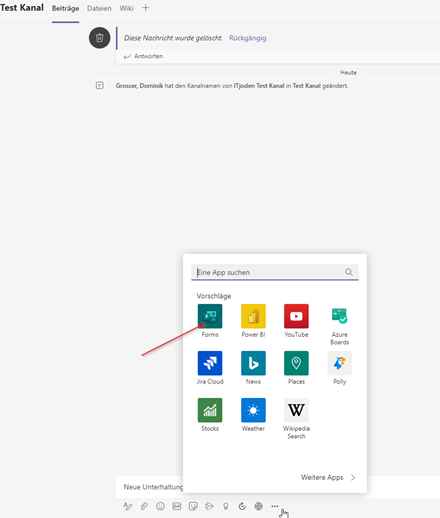Launch the YouTube app tile

coord(296,316)
